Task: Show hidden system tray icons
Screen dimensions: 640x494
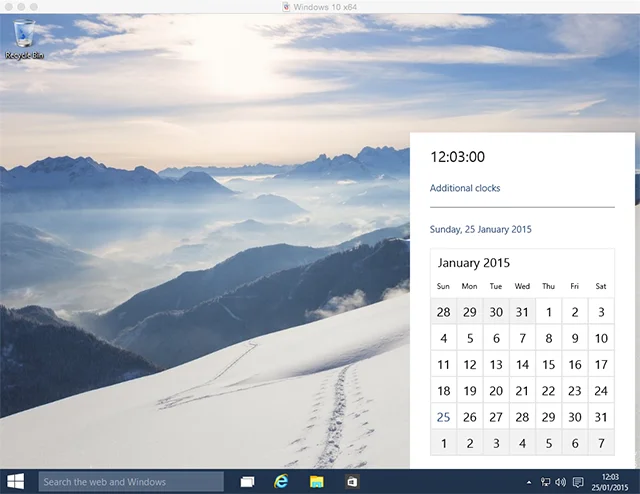Action: (529, 482)
